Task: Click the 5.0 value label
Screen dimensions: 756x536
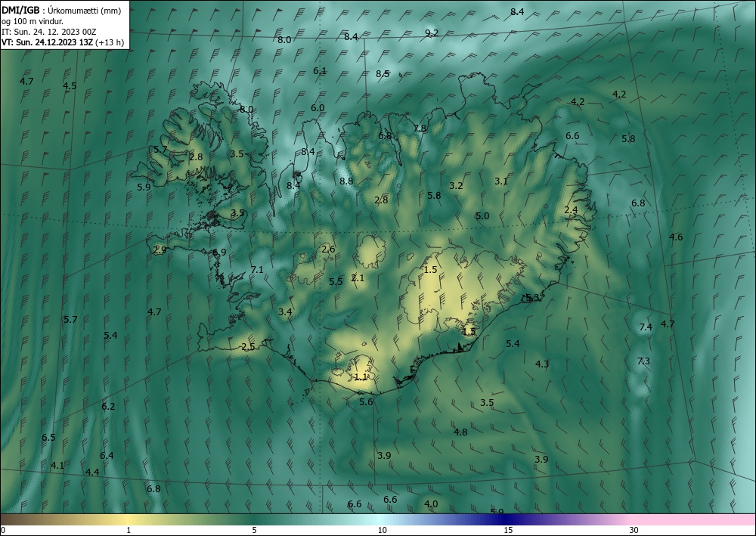Action: 482,216
